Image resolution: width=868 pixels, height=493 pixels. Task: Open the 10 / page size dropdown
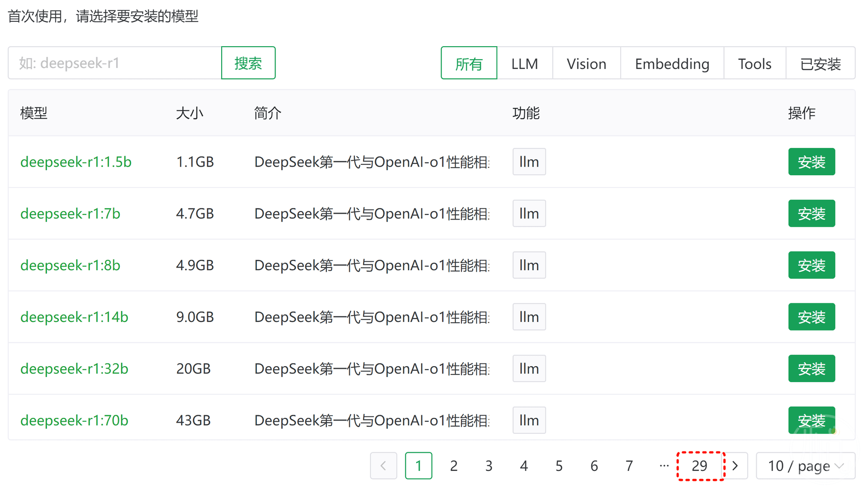[806, 465]
